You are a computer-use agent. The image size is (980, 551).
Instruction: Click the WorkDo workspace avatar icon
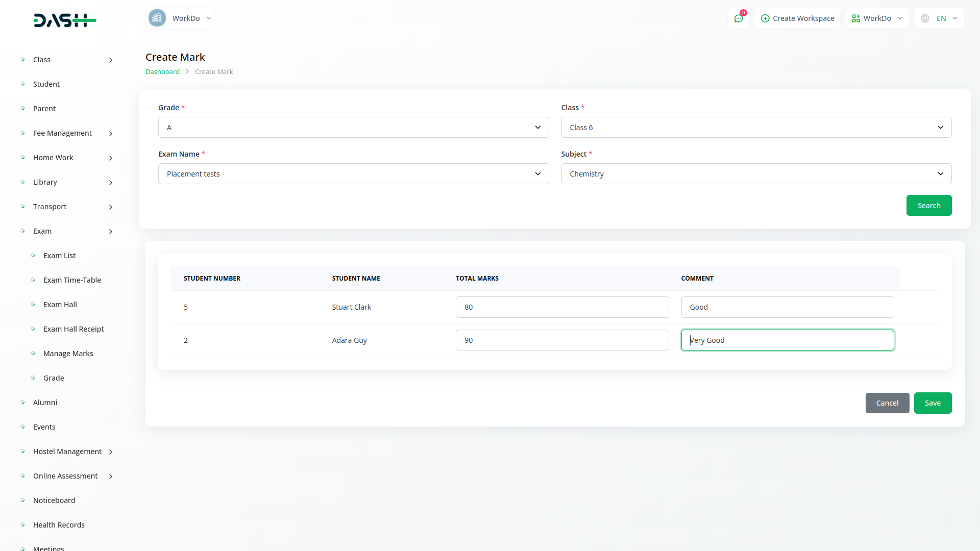point(157,18)
